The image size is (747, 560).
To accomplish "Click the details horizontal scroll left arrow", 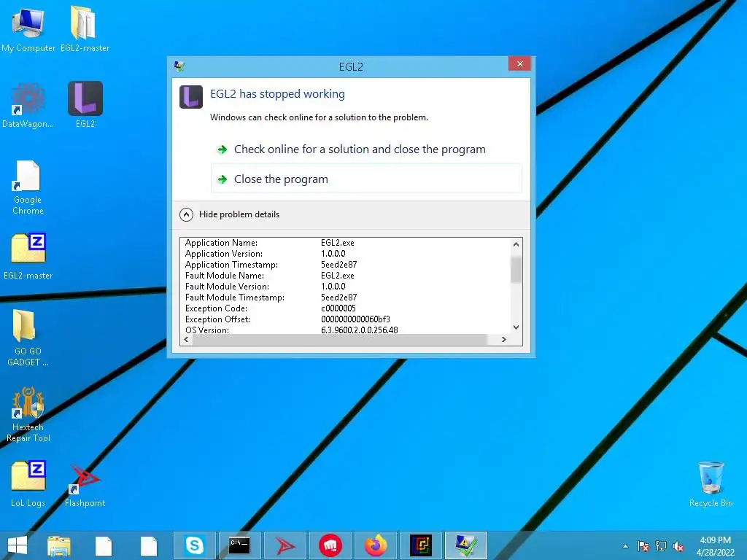I will pos(186,340).
